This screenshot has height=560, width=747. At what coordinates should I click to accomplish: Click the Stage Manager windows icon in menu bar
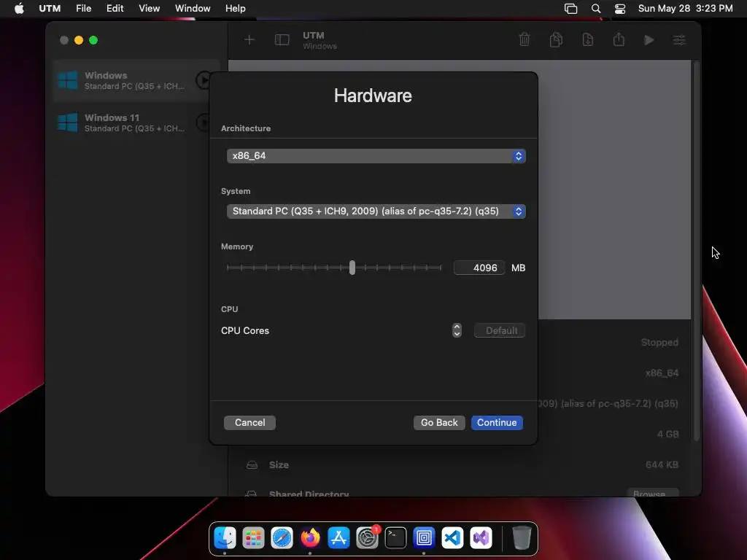pos(570,9)
